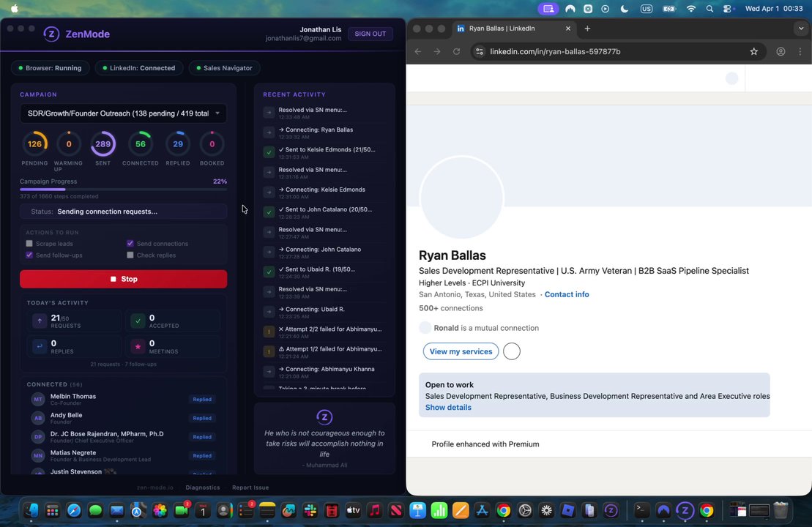Click the meetings star icon in Today's Activity
This screenshot has height=527, width=812.
pos(138,346)
